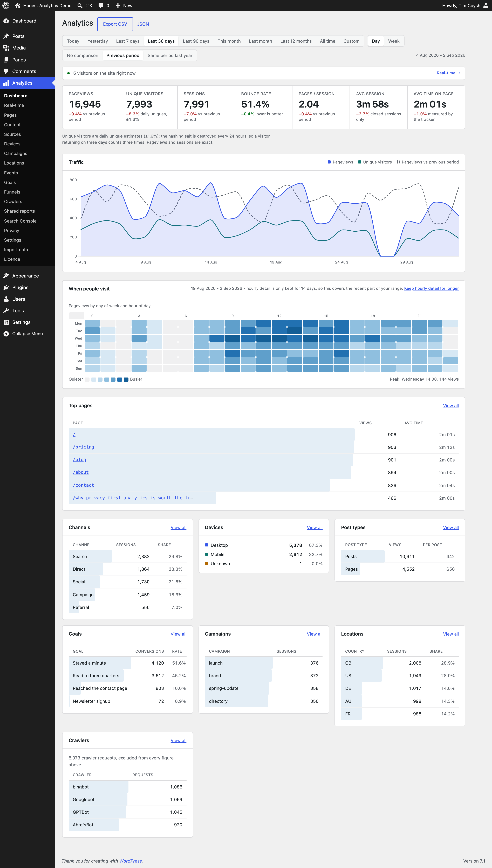Open the Real-time arrow link
492x868 pixels.
point(448,73)
